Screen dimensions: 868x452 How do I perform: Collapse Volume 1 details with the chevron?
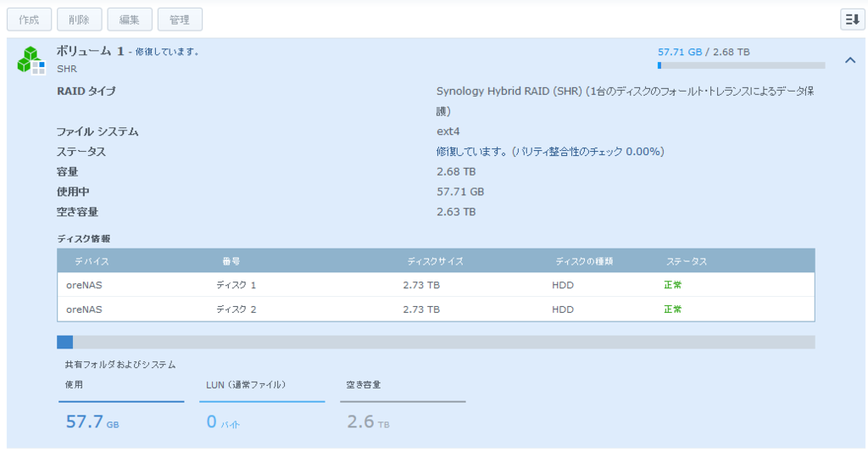coord(850,60)
